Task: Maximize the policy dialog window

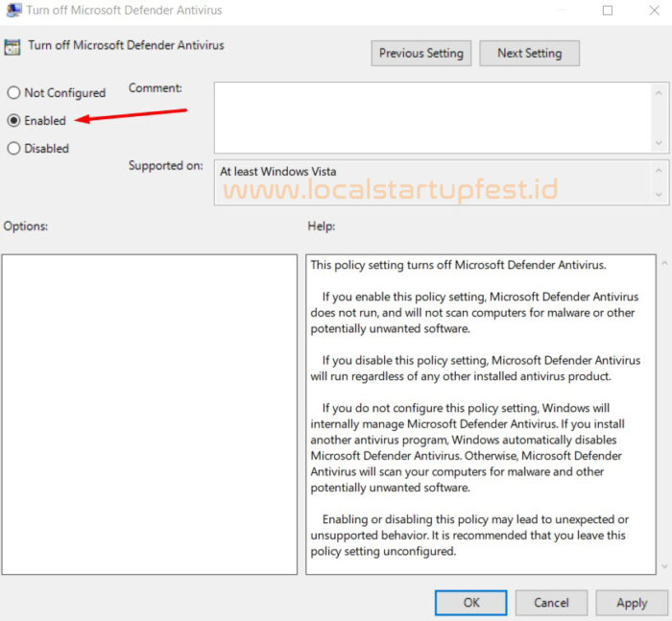Action: click(x=608, y=11)
